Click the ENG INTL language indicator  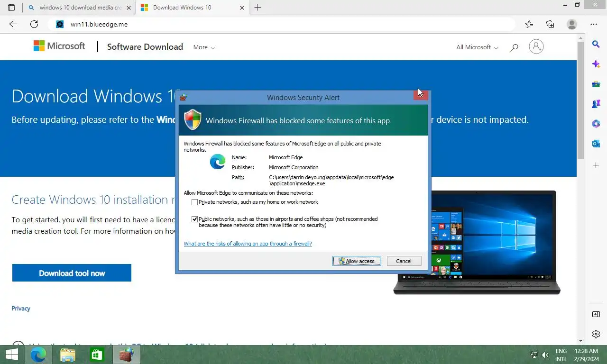click(561, 355)
